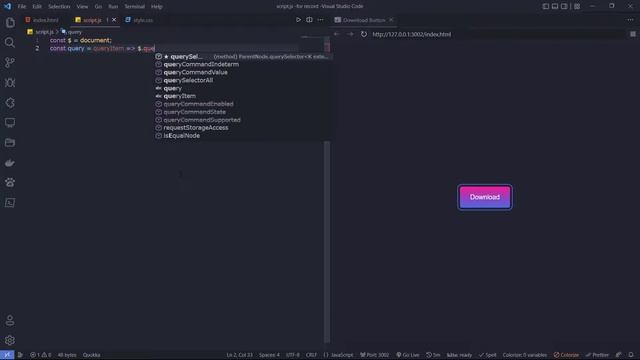640x360 pixels.
Task: Open Accounts icon in activity bar
Action: click(10, 320)
